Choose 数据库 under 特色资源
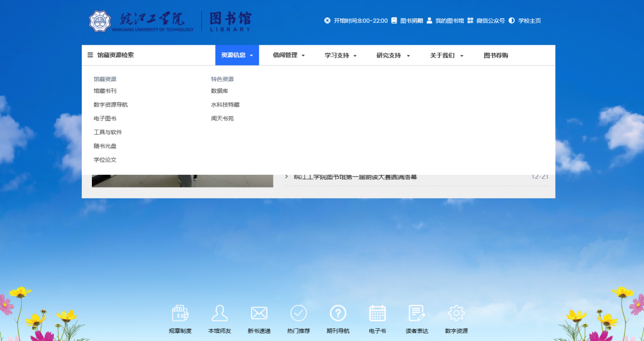This screenshot has width=644, height=341. pos(220,91)
